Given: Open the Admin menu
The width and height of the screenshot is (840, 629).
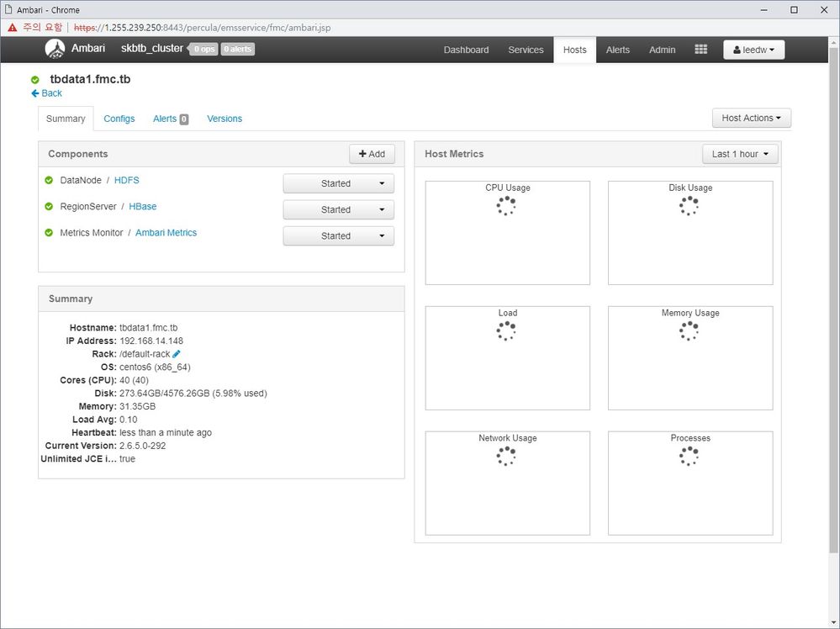Looking at the screenshot, I should click(x=662, y=50).
